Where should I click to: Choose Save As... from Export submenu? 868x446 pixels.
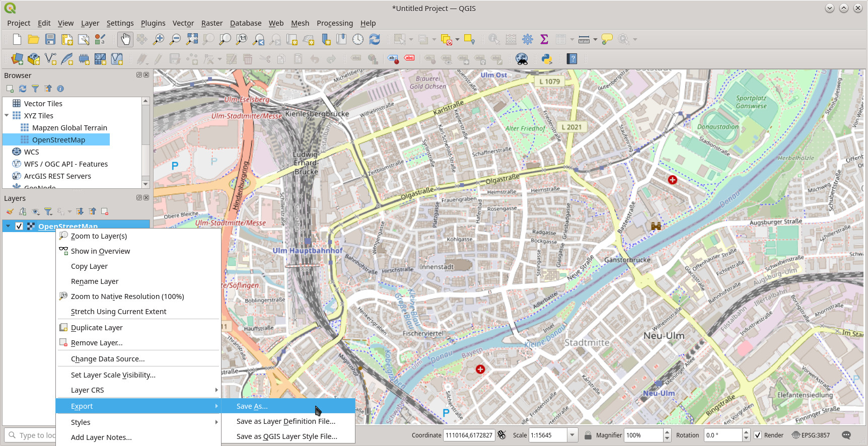coord(288,406)
